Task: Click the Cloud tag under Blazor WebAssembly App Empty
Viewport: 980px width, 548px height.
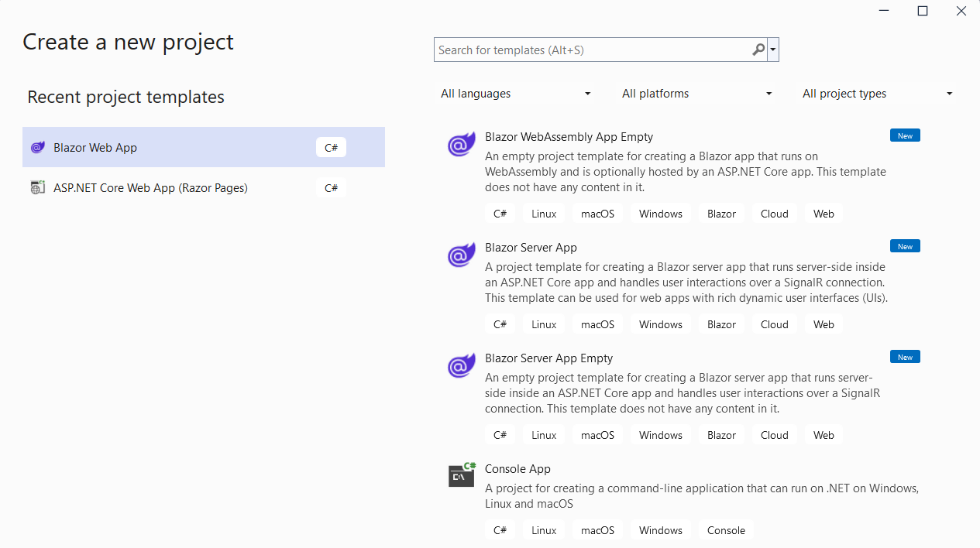Action: tap(774, 213)
